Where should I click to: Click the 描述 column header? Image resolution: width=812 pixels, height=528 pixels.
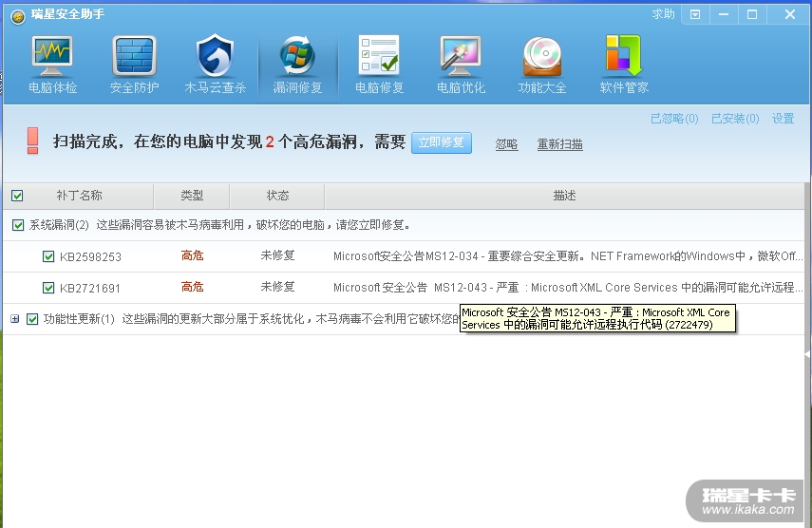pos(564,196)
